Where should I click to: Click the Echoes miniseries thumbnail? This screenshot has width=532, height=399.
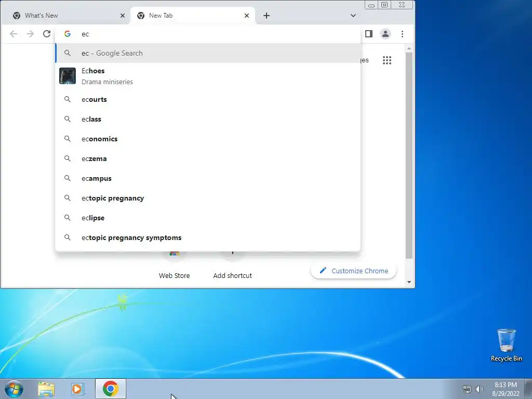coord(68,76)
